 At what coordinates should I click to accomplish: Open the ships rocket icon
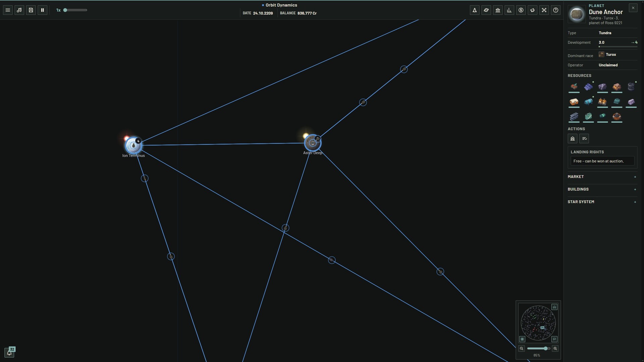tap(475, 10)
